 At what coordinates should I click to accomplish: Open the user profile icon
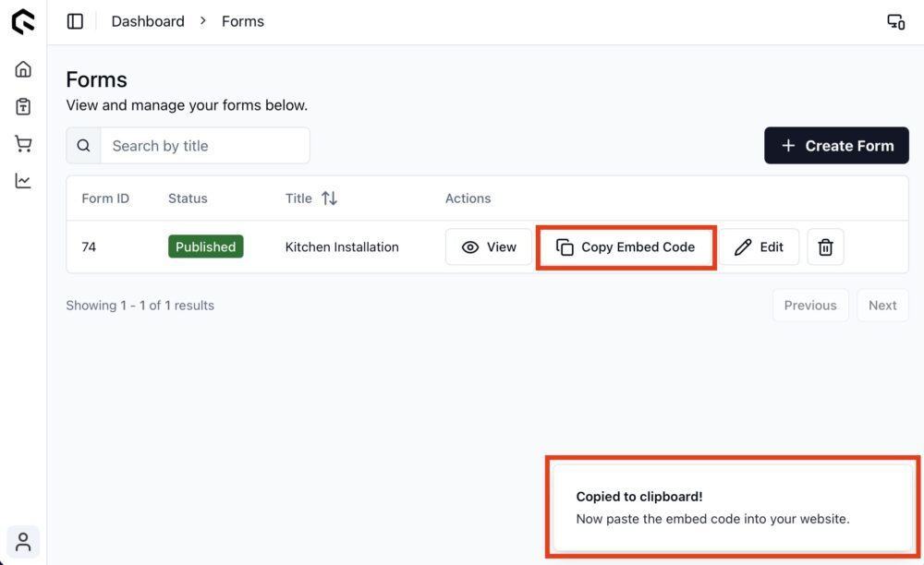(23, 541)
